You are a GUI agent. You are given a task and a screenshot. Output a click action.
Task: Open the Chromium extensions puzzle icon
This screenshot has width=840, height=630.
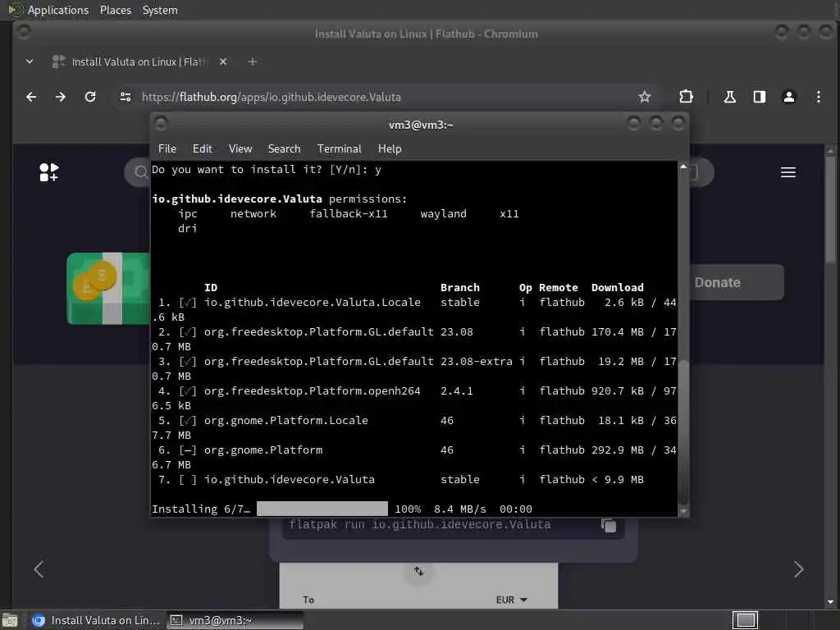[x=686, y=97]
